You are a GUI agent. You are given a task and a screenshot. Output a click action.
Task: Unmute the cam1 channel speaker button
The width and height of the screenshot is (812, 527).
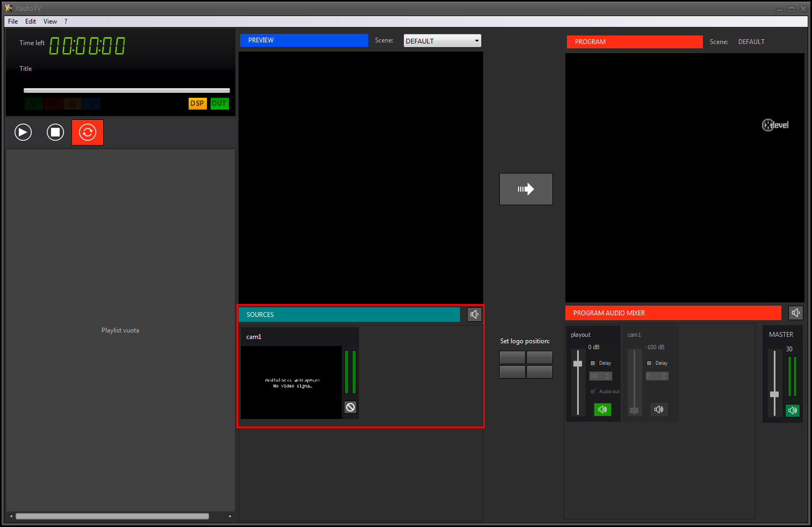pyautogui.click(x=659, y=409)
